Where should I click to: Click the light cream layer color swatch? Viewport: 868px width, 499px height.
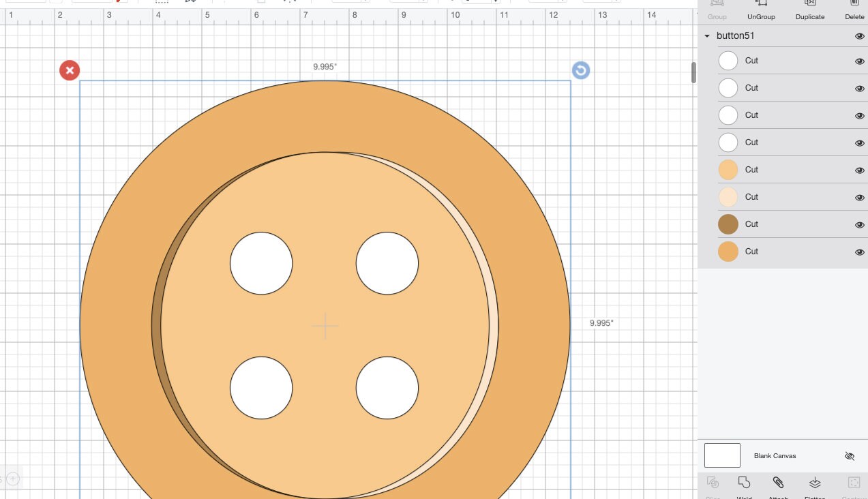[x=728, y=197]
